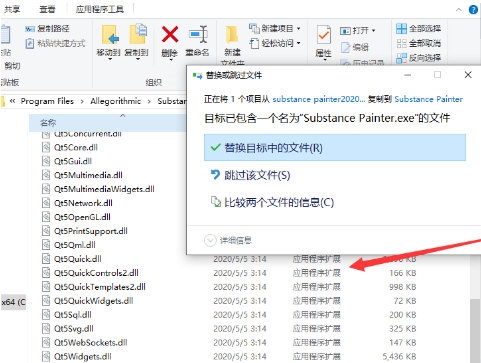Click the 剪切 (cut) ribbon button
Image resolution: width=481 pixels, height=363 pixels.
pyautogui.click(x=12, y=66)
